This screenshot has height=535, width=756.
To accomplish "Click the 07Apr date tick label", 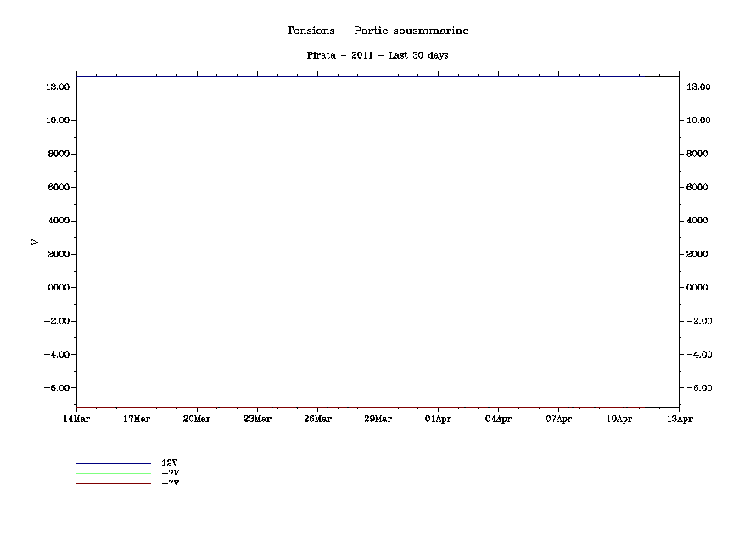I will click(558, 419).
